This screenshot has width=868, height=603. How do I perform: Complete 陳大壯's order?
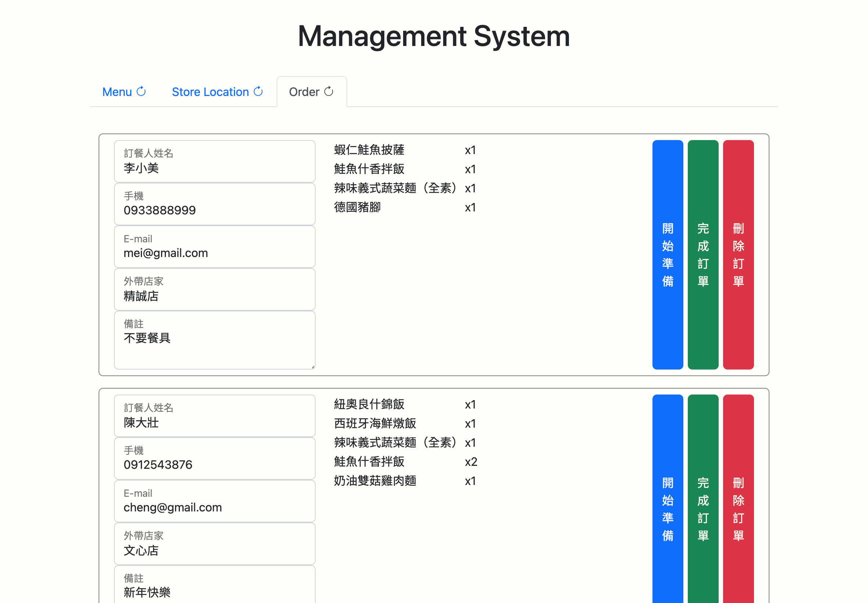pyautogui.click(x=703, y=508)
